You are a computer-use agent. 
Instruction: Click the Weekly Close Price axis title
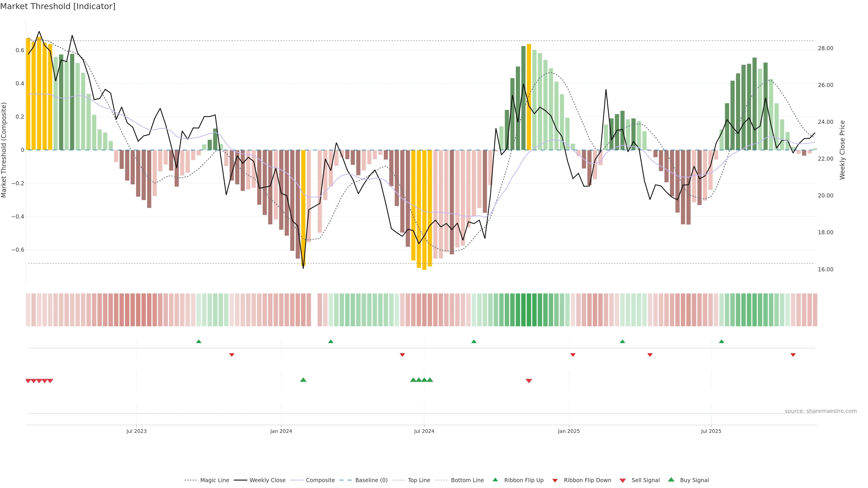[x=842, y=150]
